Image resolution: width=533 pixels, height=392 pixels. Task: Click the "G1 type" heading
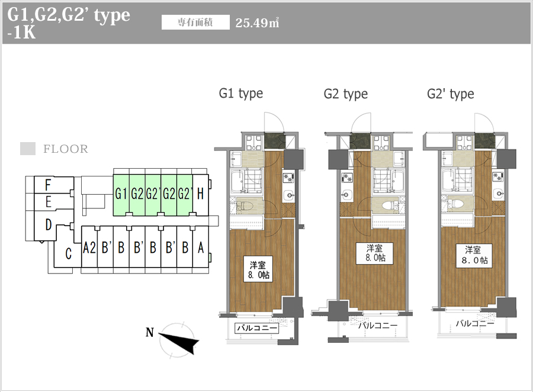240,94
